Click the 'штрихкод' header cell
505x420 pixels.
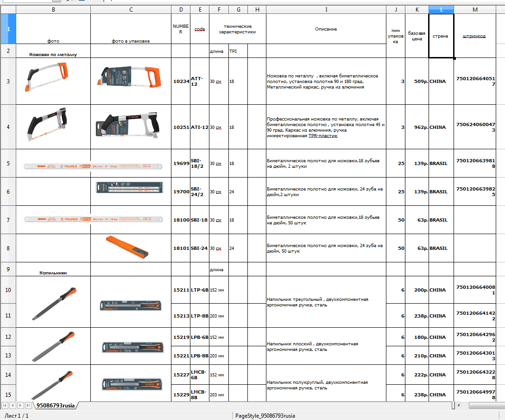(475, 36)
